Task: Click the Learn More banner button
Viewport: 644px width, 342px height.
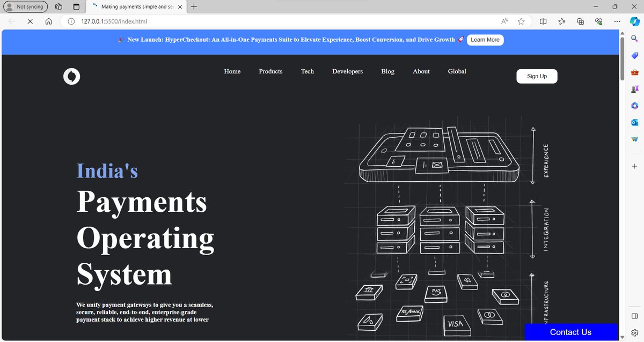Action: click(x=485, y=40)
